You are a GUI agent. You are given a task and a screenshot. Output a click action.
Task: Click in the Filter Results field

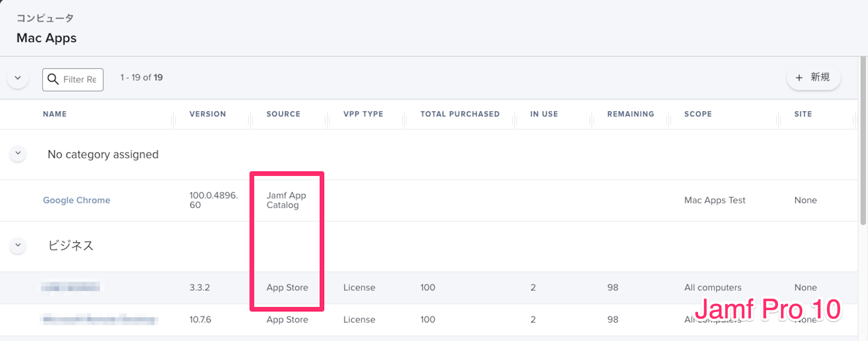coord(80,79)
